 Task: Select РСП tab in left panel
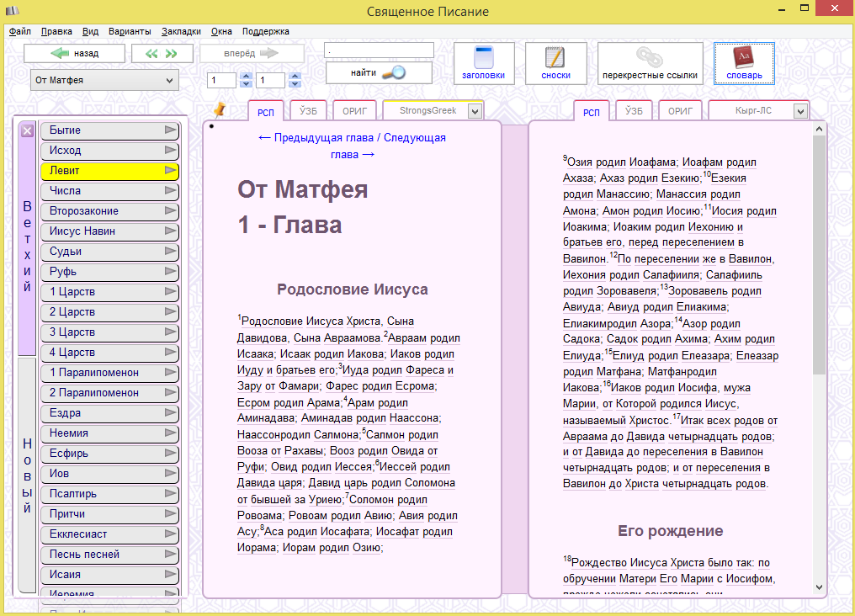pos(266,112)
